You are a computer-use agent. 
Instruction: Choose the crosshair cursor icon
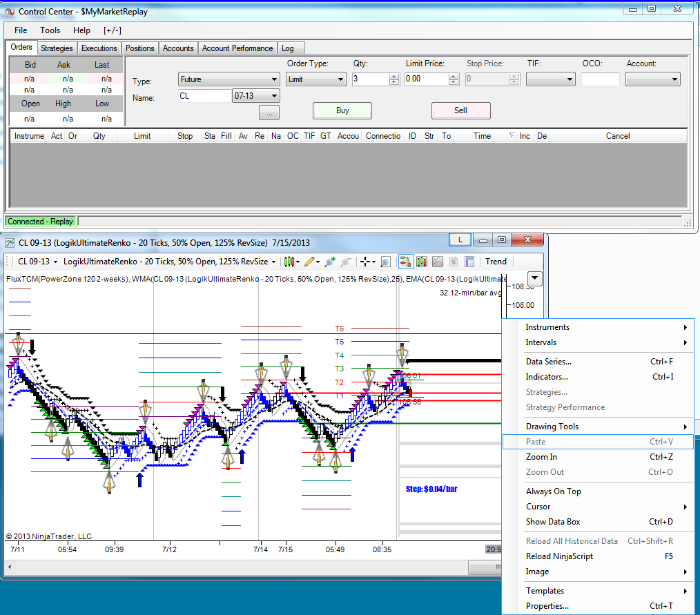(x=366, y=262)
